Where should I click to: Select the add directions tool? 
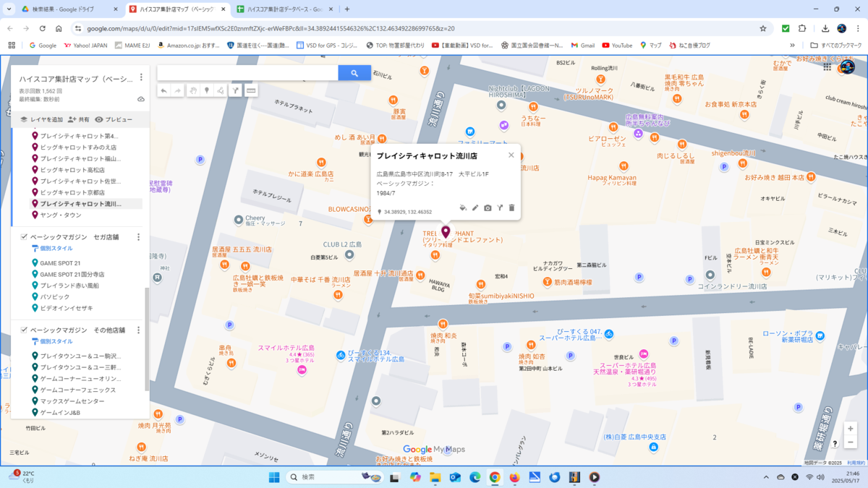235,90
